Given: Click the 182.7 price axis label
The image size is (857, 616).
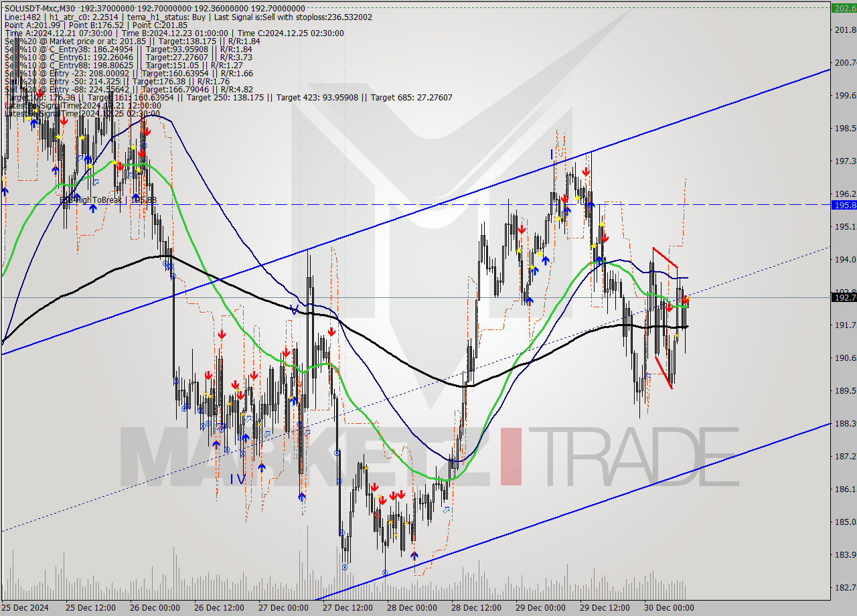Looking at the screenshot, I should click(846, 587).
